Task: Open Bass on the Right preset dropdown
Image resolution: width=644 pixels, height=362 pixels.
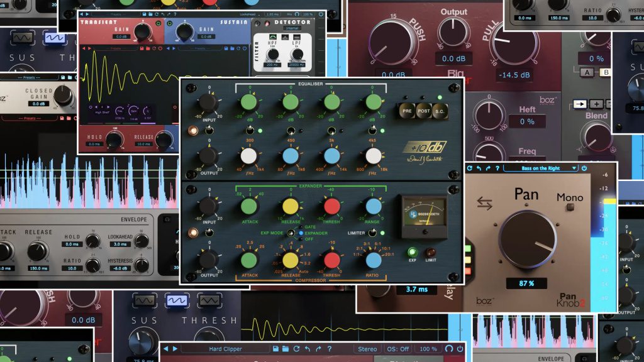Action: 540,168
